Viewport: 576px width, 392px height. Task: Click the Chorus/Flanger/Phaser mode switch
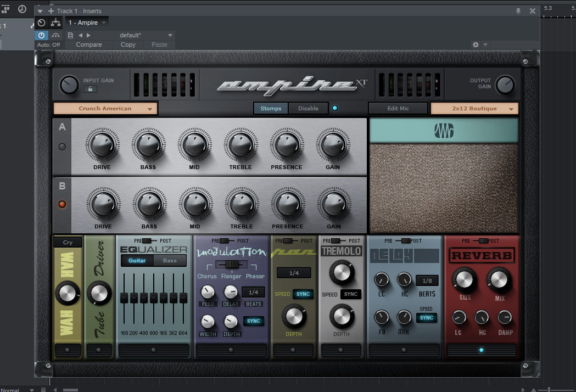231,264
